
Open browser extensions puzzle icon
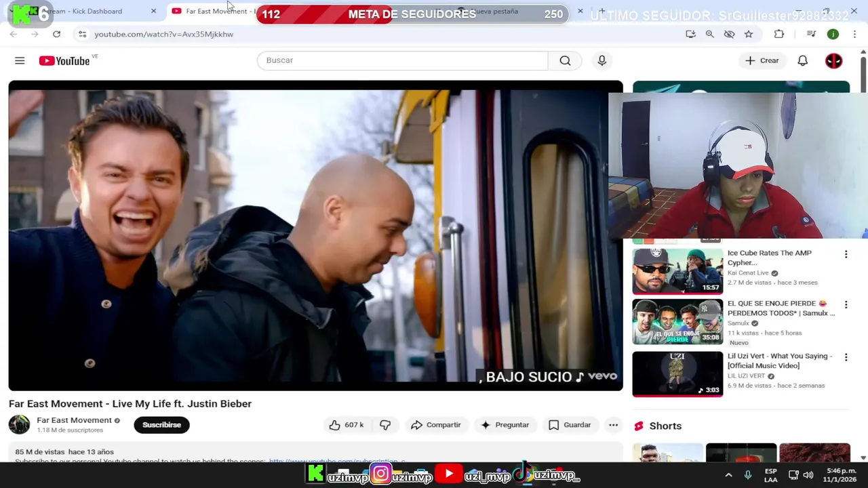tap(779, 34)
